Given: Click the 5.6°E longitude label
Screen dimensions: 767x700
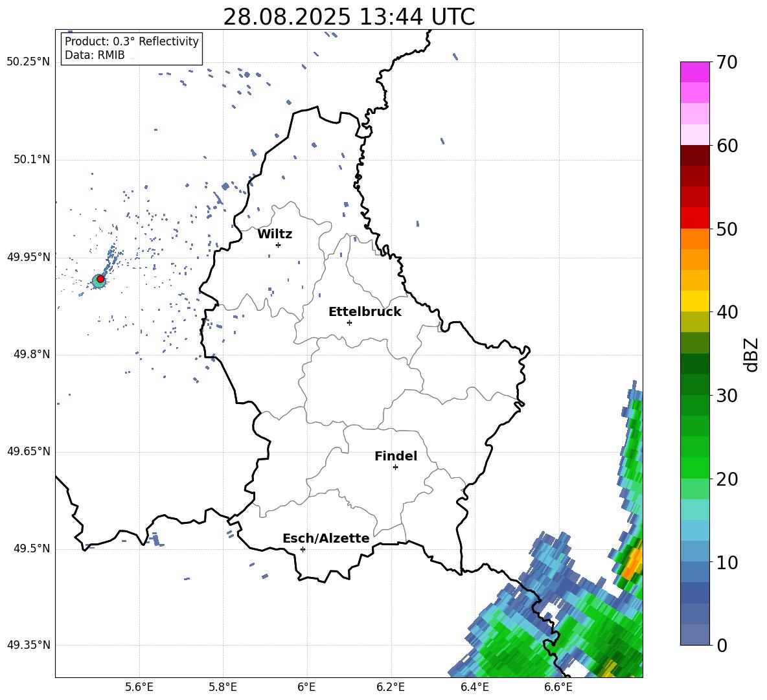Looking at the screenshot, I should [139, 687].
